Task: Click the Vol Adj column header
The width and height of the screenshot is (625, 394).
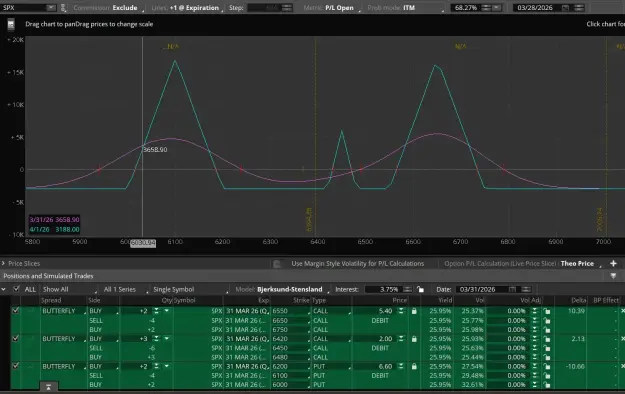Action: (530, 300)
